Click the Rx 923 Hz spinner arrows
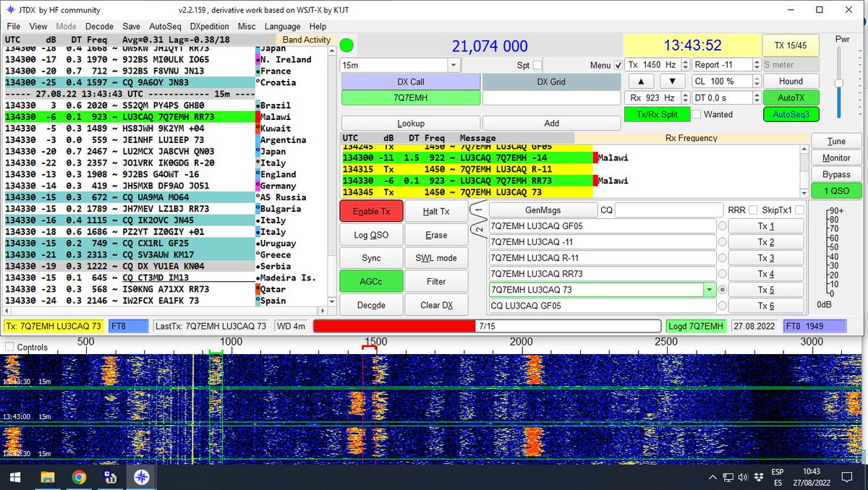Image resolution: width=868 pixels, height=490 pixels. coord(684,98)
